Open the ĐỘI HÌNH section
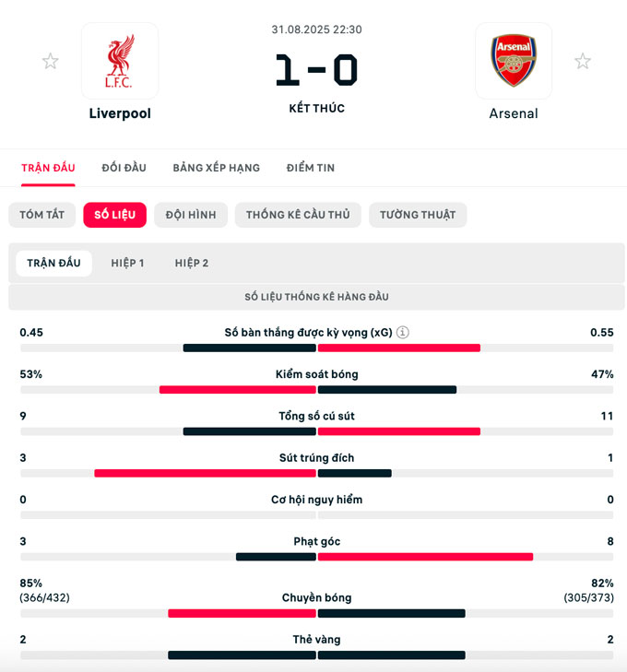 [191, 215]
